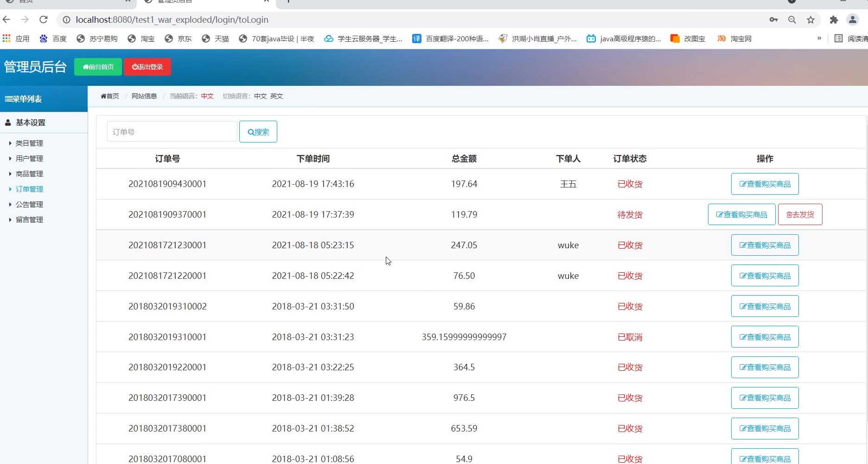The width and height of the screenshot is (868, 464).
Task: Click order time 2021-08-18 05:23:15
Action: pyautogui.click(x=313, y=245)
